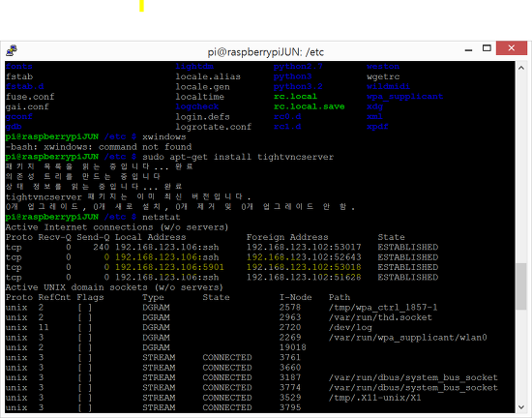The image size is (532, 418).
Task: Click path '/var/run/thd.socket'
Action: click(x=380, y=317)
